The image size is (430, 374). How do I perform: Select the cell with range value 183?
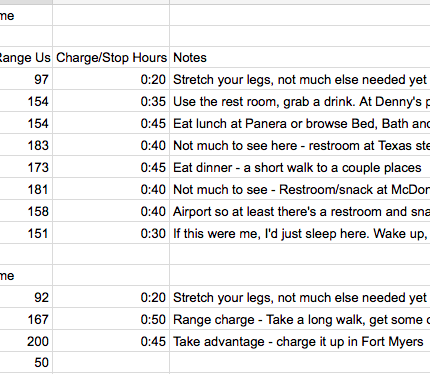(26, 145)
